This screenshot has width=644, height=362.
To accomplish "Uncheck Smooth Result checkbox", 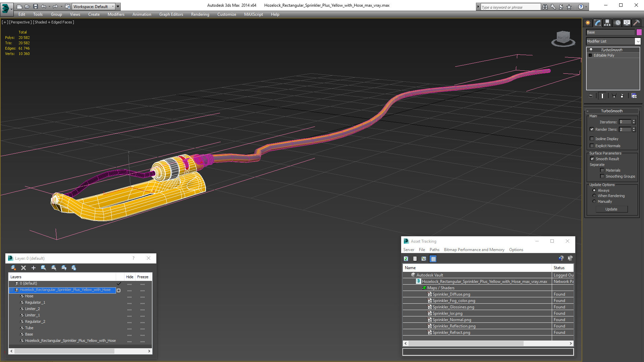I will [x=592, y=159].
